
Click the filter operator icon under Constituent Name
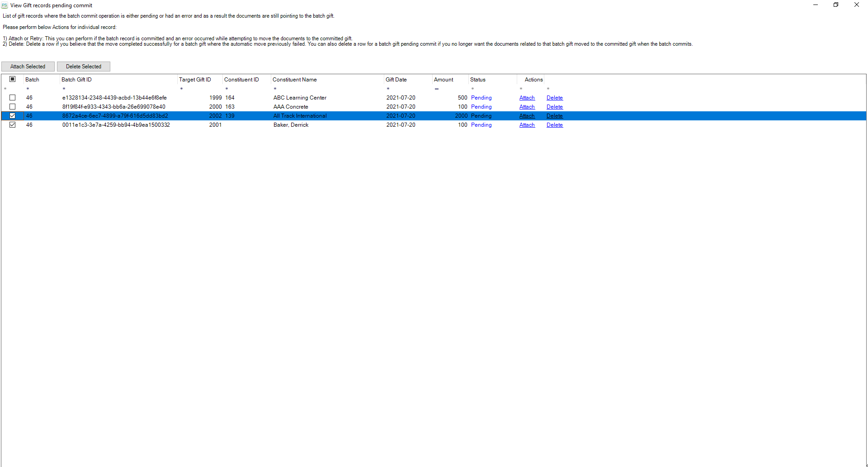(x=275, y=89)
